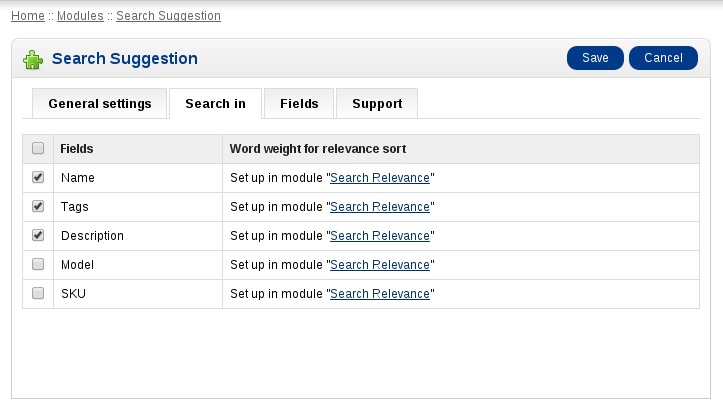Uncheck the Tags field checkbox
The height and width of the screenshot is (407, 723).
[x=38, y=206]
